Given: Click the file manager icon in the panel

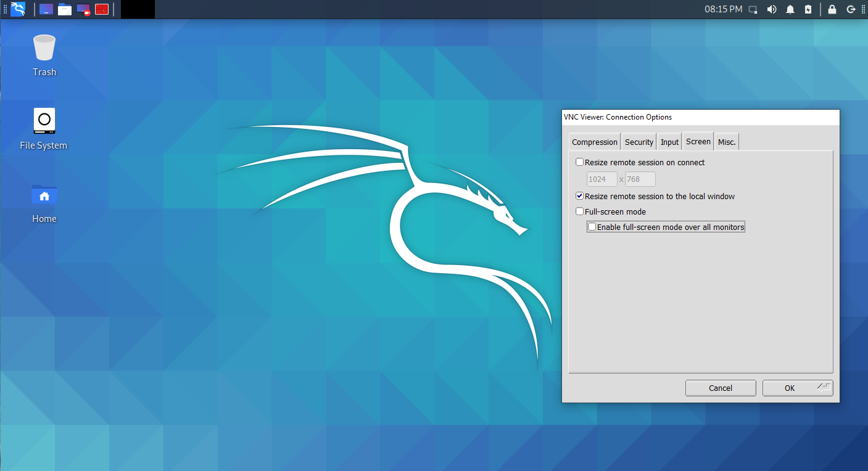Looking at the screenshot, I should (x=65, y=9).
